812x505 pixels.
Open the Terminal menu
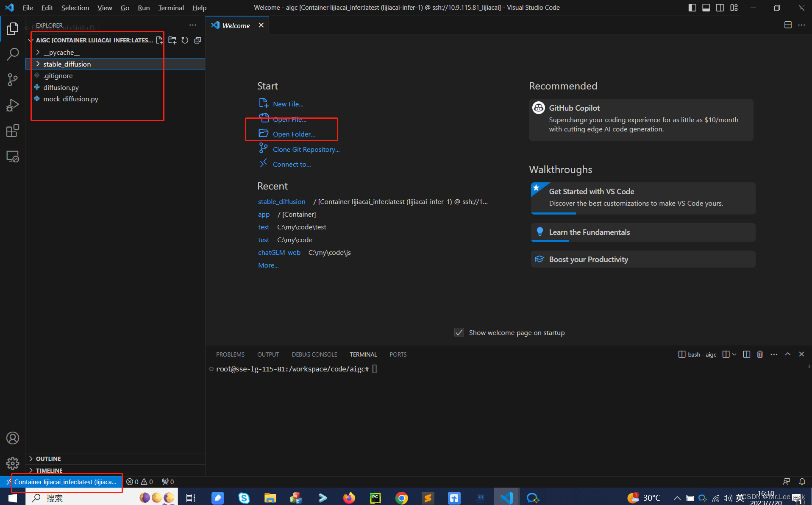[x=171, y=8]
